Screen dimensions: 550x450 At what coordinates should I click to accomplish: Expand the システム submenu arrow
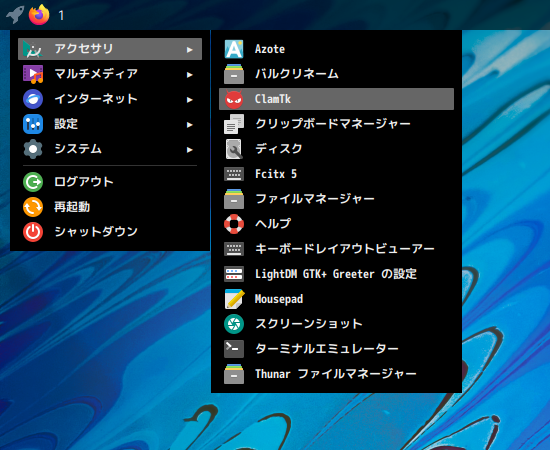point(189,149)
